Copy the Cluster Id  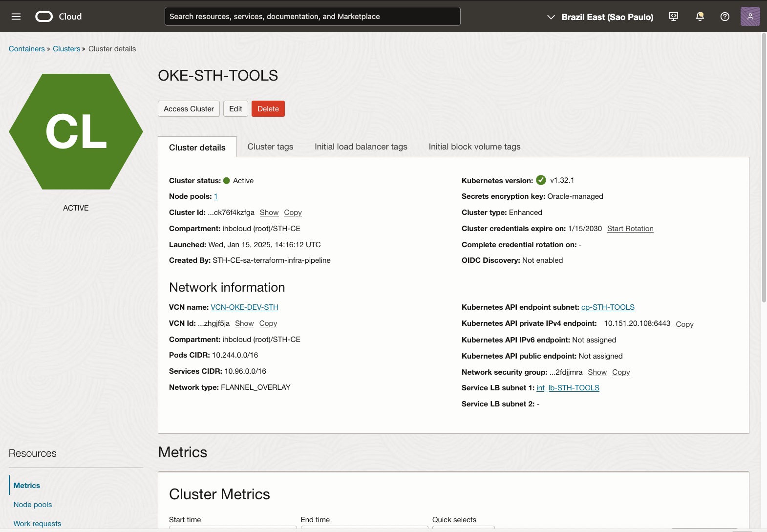(293, 213)
